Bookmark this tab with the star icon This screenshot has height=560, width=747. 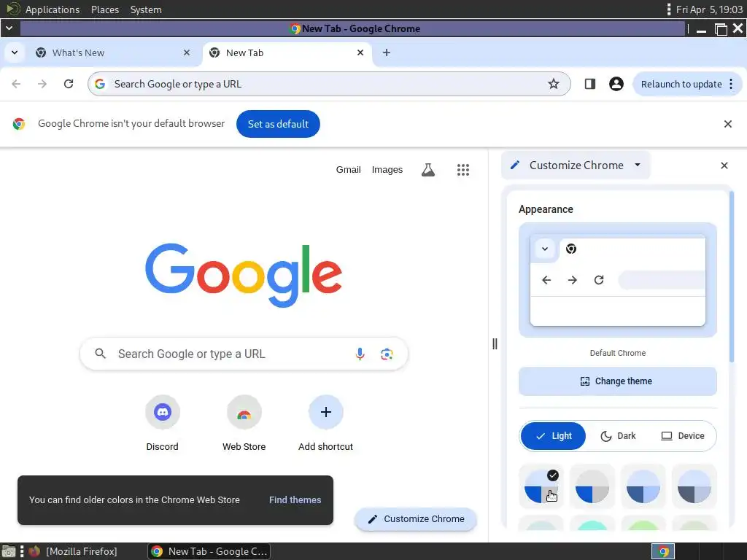coord(553,84)
